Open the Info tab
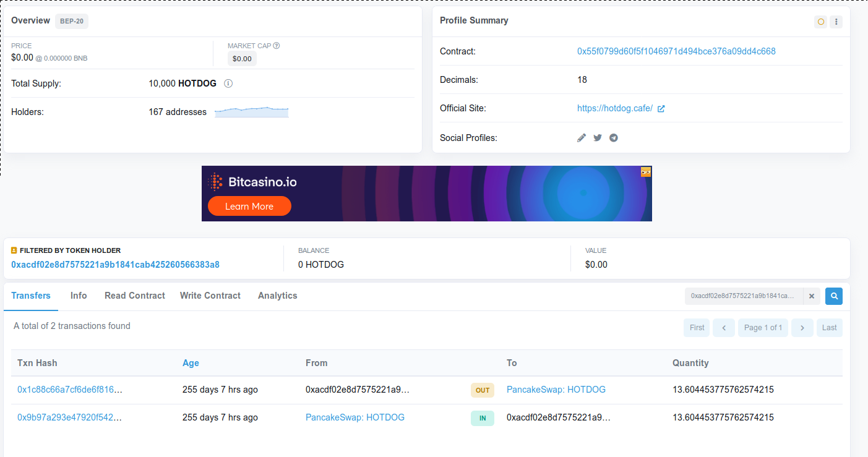Viewport: 868px width, 457px height. (x=79, y=296)
